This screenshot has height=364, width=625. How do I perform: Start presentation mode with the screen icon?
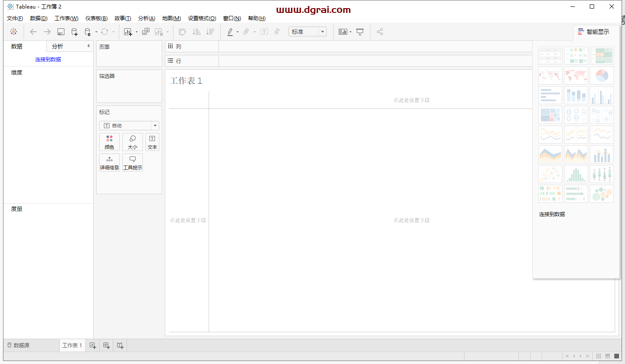[360, 32]
